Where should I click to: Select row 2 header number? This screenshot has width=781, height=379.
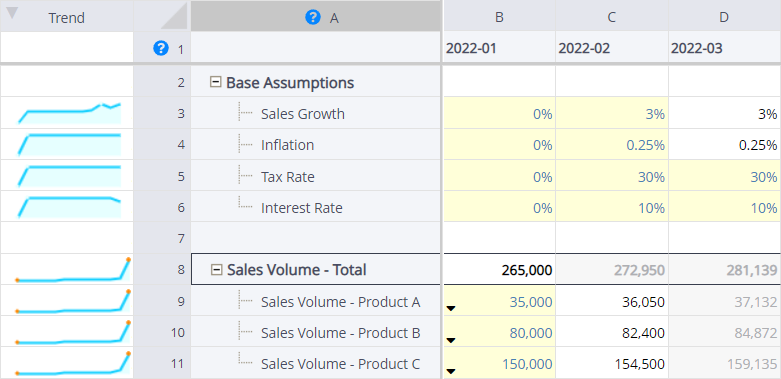pyautogui.click(x=162, y=82)
